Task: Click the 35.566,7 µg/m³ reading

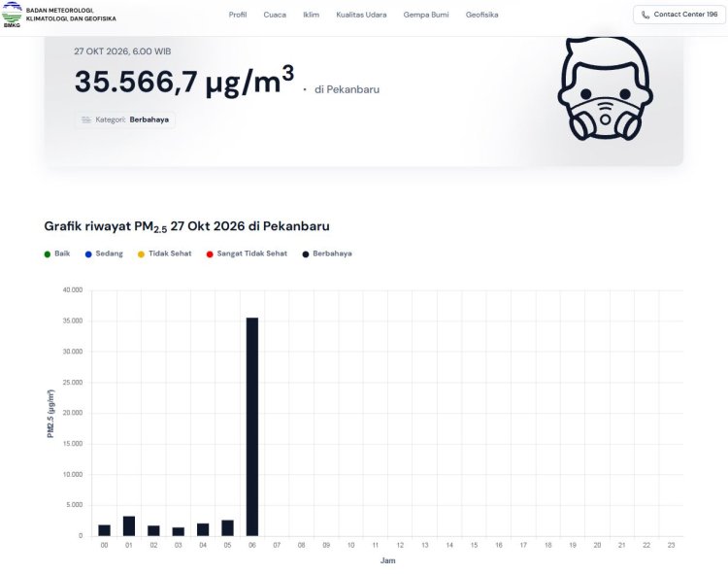Action: click(184, 82)
